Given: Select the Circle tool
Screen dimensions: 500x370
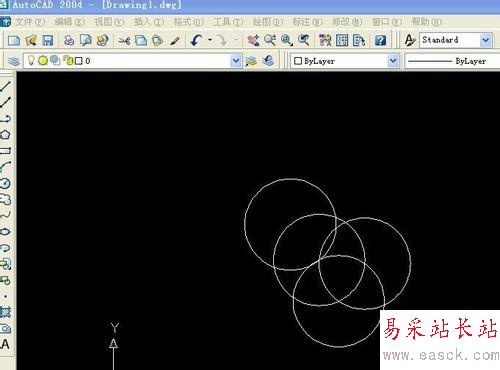Looking at the screenshot, I should pyautogui.click(x=5, y=183).
